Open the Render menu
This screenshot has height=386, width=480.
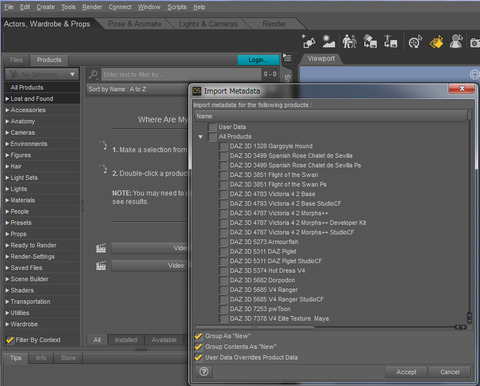tap(92, 7)
